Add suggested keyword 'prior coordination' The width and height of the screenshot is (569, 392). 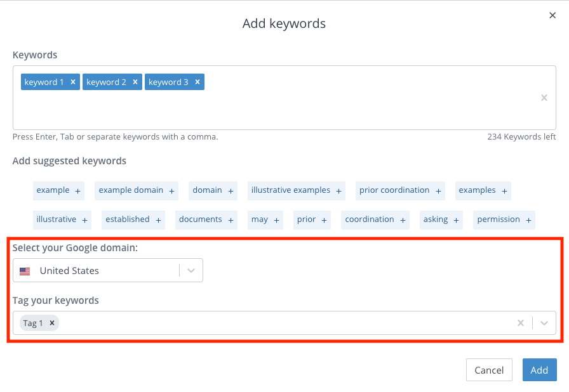(400, 190)
